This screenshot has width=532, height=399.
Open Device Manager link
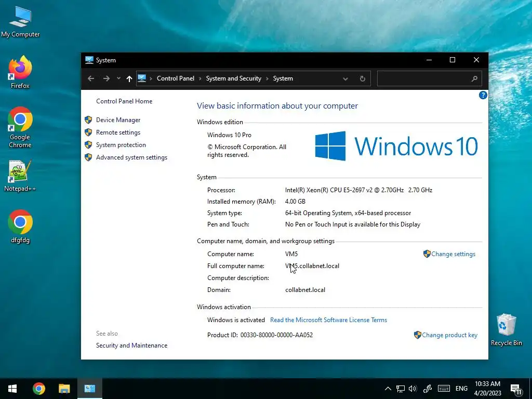click(x=118, y=120)
